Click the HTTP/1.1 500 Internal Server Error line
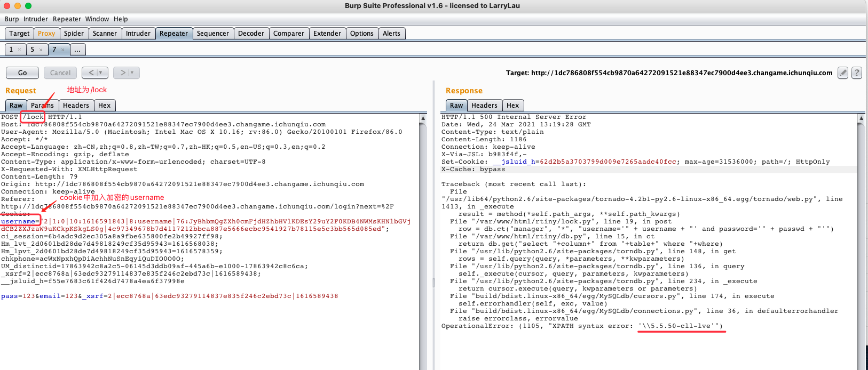 tap(514, 117)
